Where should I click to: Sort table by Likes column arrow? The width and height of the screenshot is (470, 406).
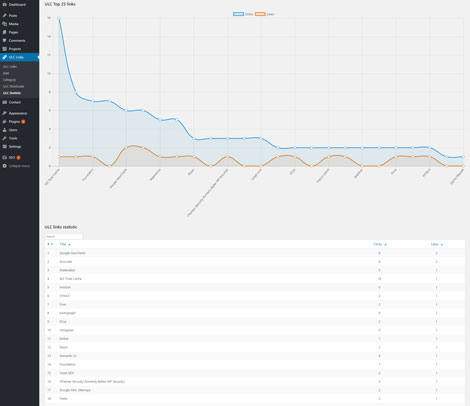(442, 245)
